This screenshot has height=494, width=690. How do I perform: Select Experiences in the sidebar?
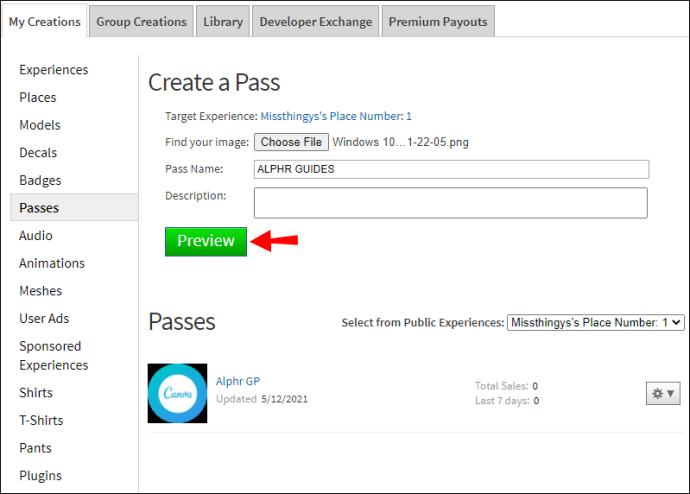54,70
